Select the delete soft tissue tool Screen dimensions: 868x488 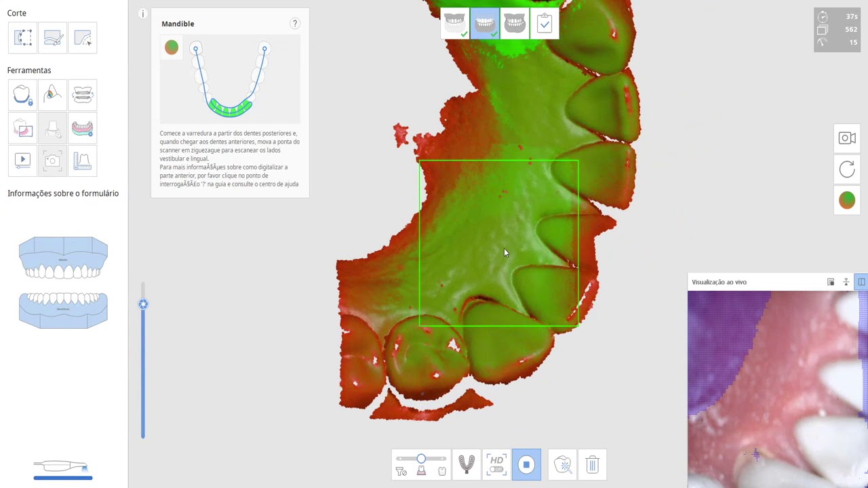(x=83, y=127)
